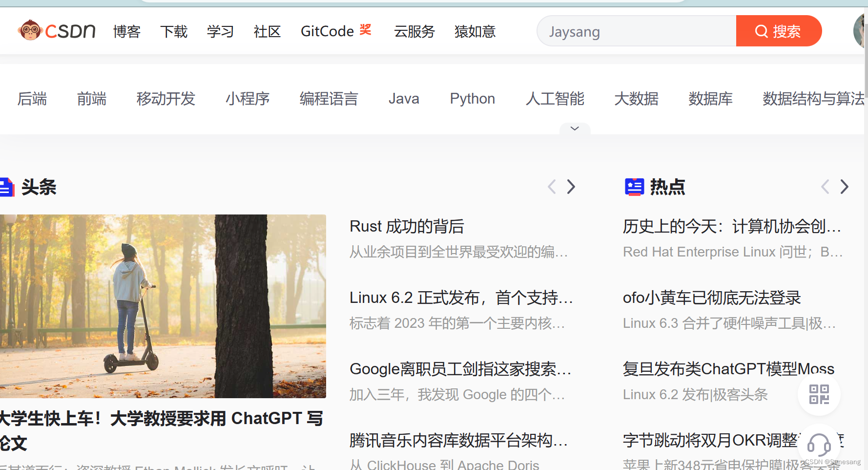This screenshot has height=470, width=868.
Task: Open Rust article summary 从业余项目到全世界
Action: coord(459,252)
